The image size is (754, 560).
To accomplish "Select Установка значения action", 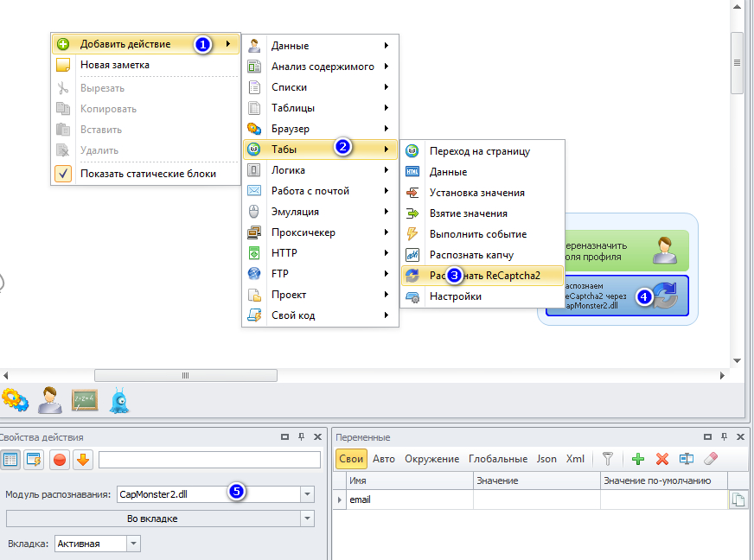I will tap(482, 192).
